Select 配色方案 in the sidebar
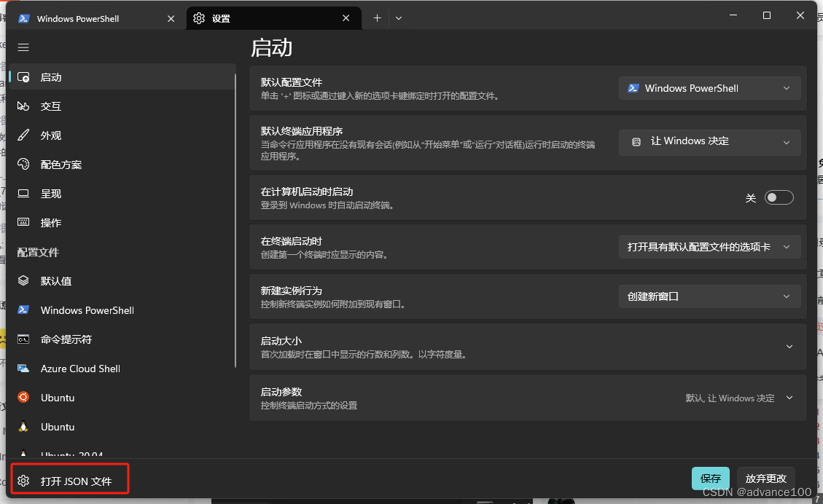 122,164
